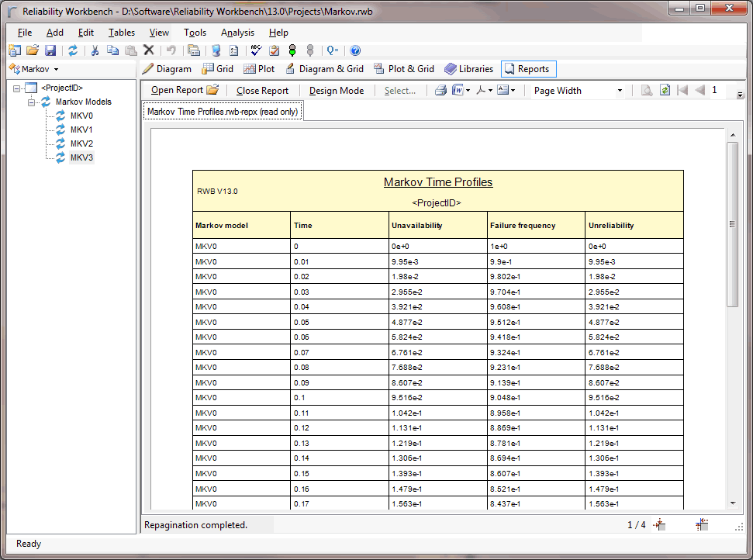Open the Analysis menu

pyautogui.click(x=237, y=33)
